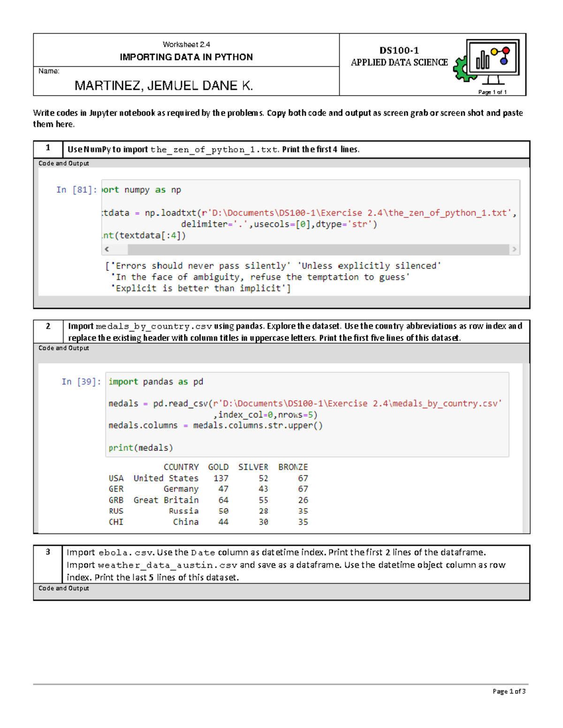Viewport: 563px width, 728px height.
Task: Click the In [81]: cell prompt
Action: tap(76, 190)
